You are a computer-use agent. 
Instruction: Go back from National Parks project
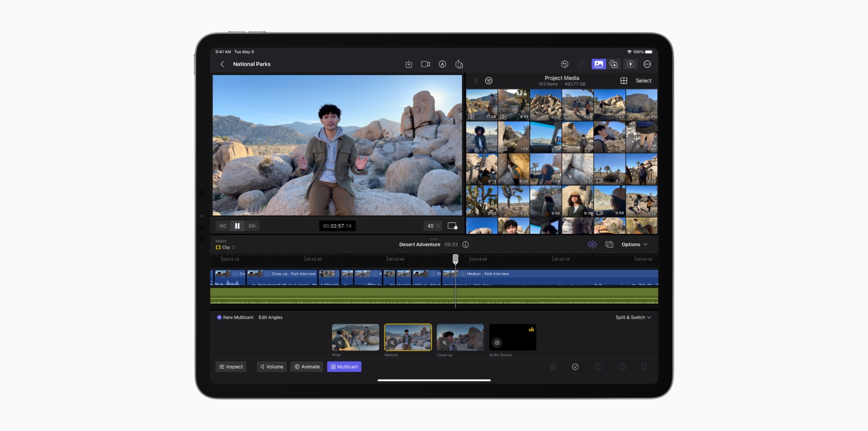coord(222,64)
